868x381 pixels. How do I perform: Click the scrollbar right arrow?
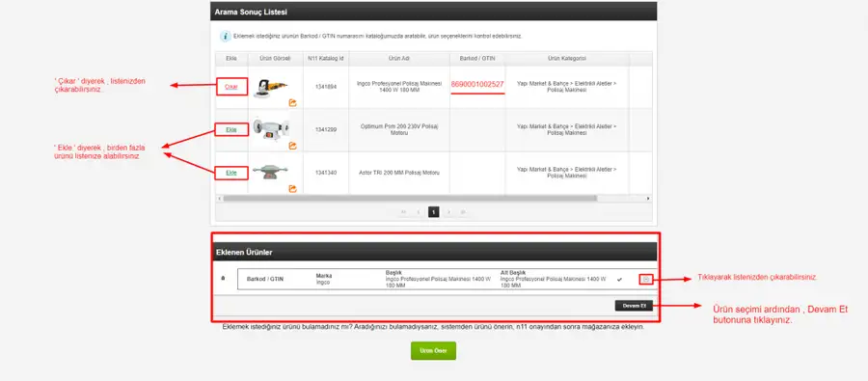tap(648, 199)
